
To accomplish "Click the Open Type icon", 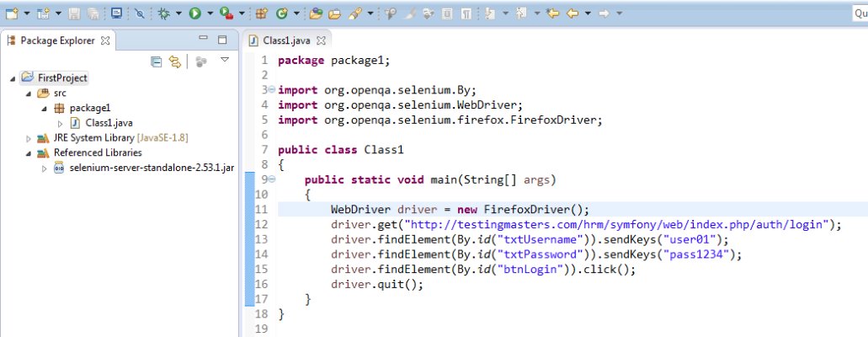I will click(x=316, y=13).
